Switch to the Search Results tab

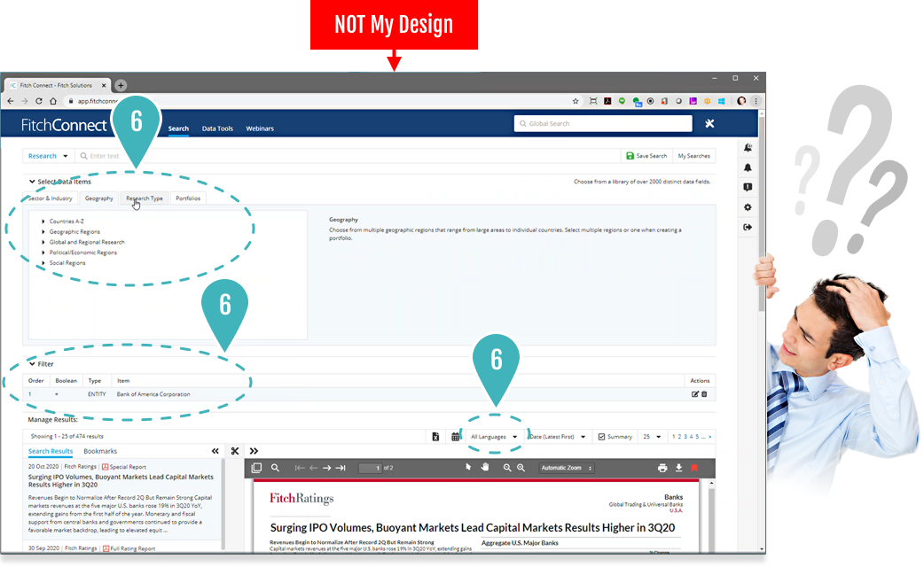pyautogui.click(x=51, y=451)
